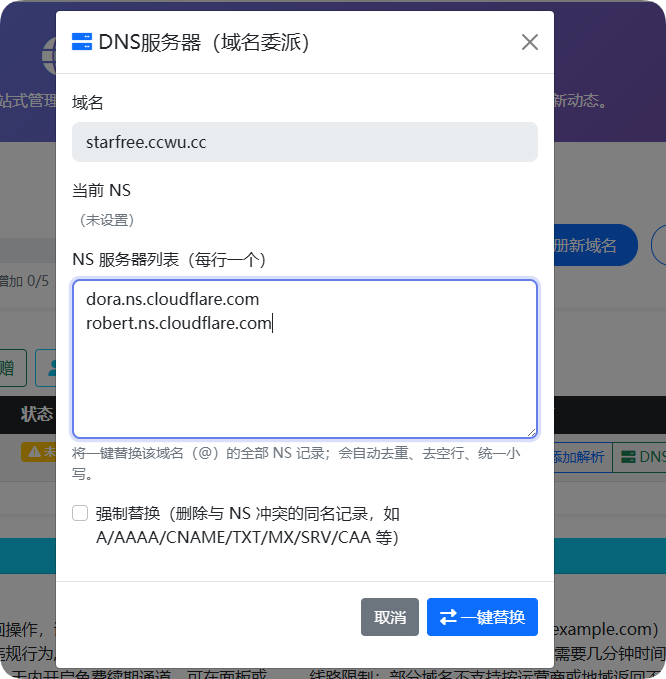This screenshot has width=666, height=679.
Task: Click the swap arrows icon on 一键替换
Action: 448,617
